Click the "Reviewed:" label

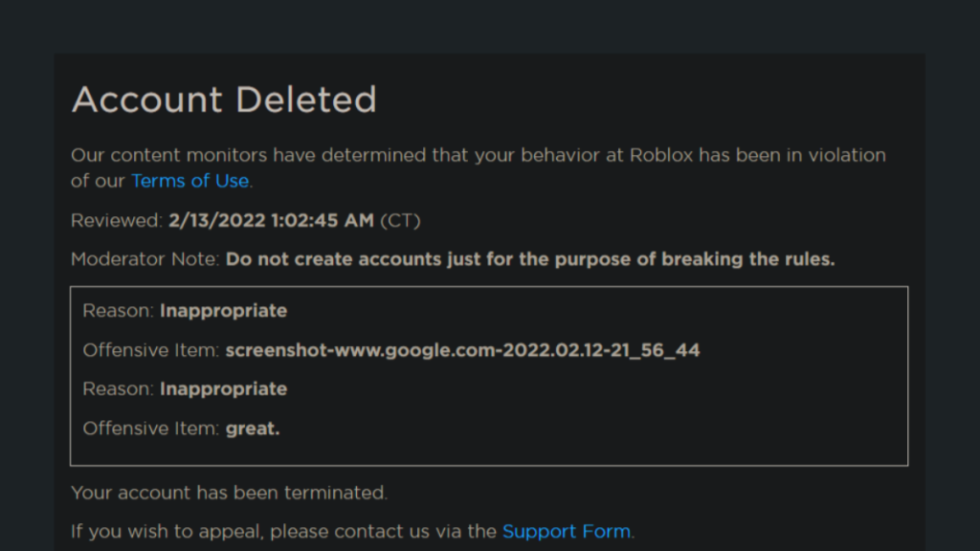(x=117, y=221)
